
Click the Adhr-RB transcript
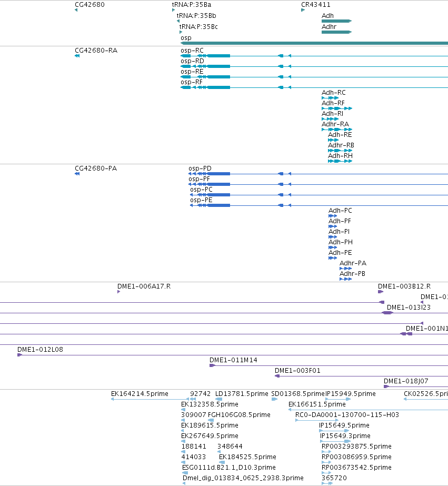(340, 151)
